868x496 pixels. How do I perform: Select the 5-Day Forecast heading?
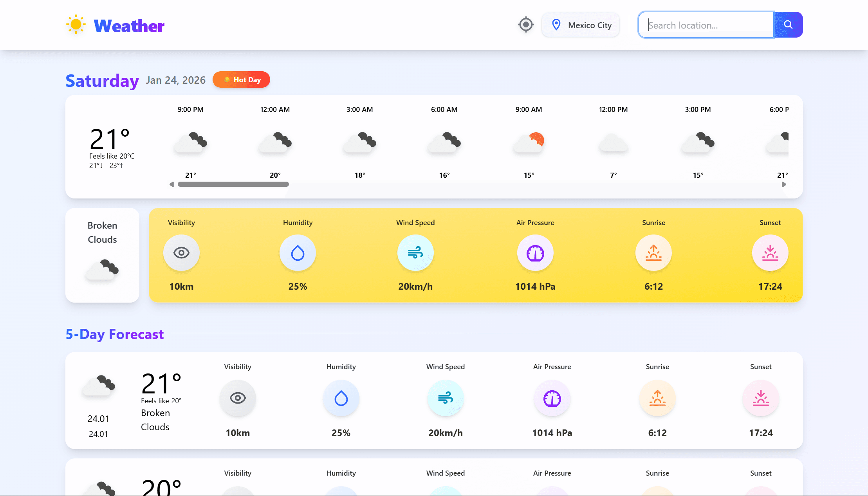pyautogui.click(x=115, y=334)
